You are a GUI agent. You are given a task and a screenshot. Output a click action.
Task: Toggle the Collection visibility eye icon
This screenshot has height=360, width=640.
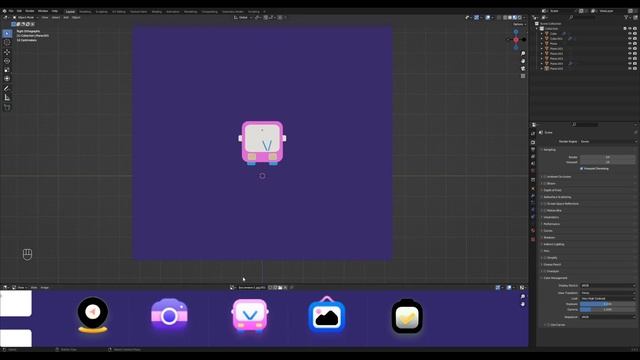pyautogui.click(x=630, y=29)
